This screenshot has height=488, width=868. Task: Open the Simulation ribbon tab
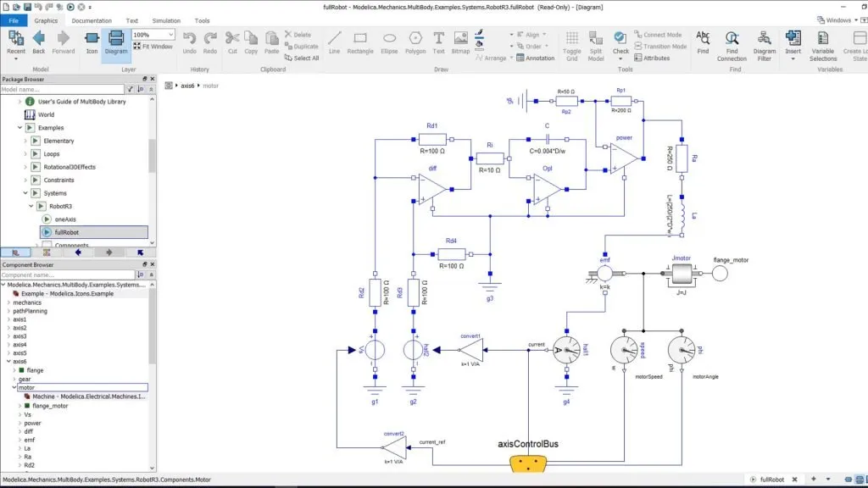pyautogui.click(x=166, y=20)
